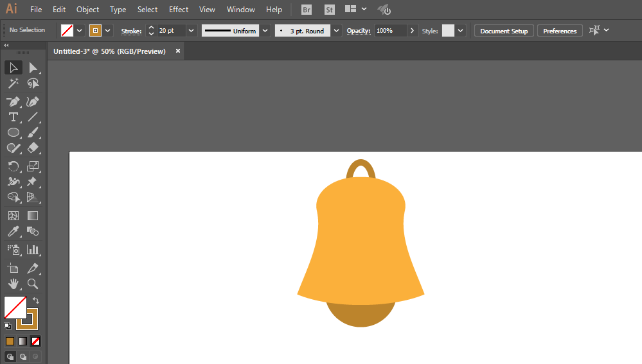Select the Eyedropper tool

13,232
